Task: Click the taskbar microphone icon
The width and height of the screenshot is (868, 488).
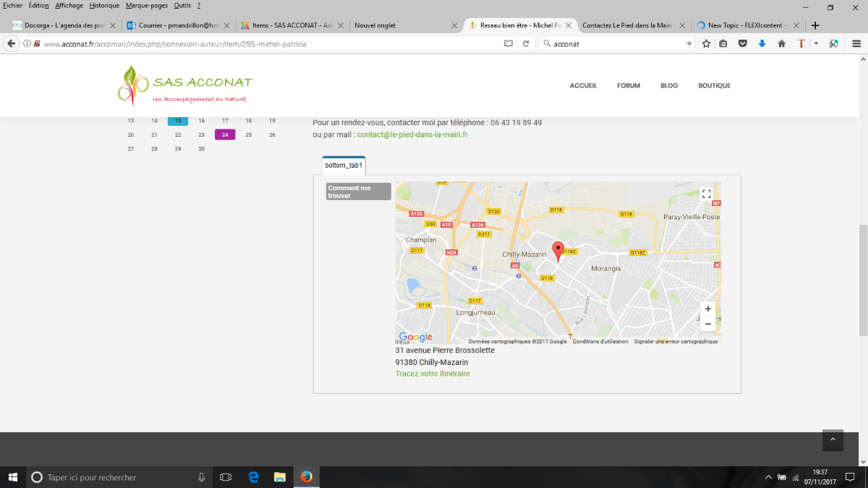Action: (202, 477)
